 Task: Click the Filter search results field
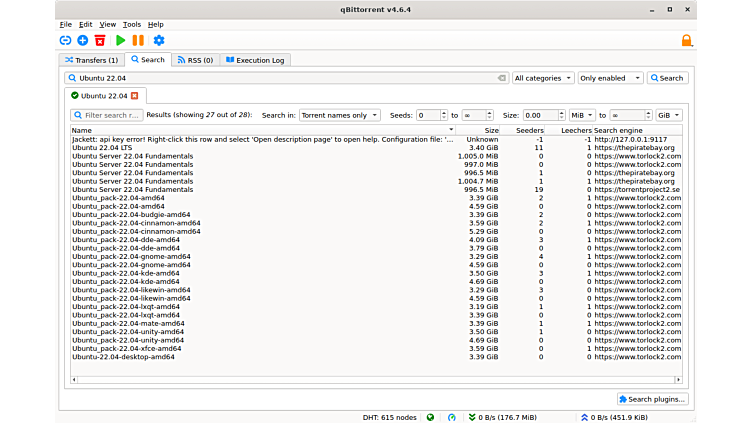click(107, 115)
